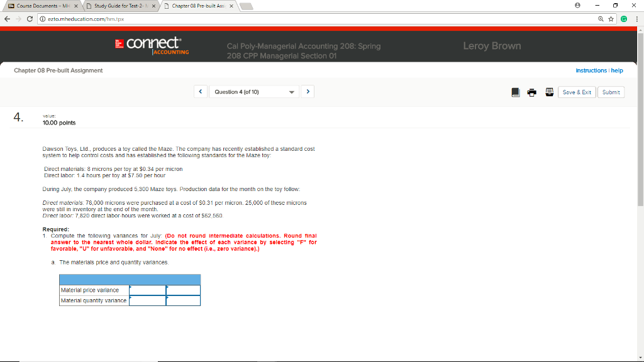The image size is (644, 362).
Task: Open the Question 4 (of 10) dropdown
Action: click(254, 92)
